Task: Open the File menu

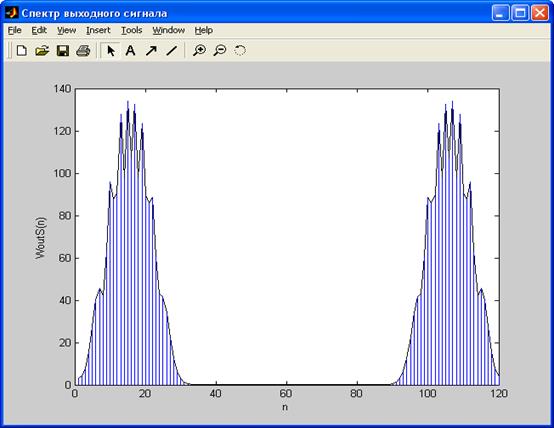Action: tap(14, 30)
